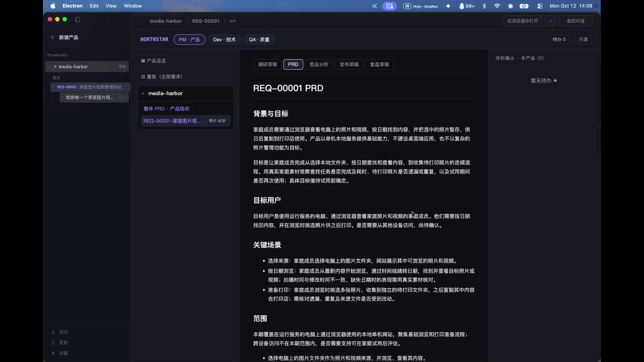The height and width of the screenshot is (362, 644).
Task: Open the 产品总览 grid icon
Action: pos(143,61)
